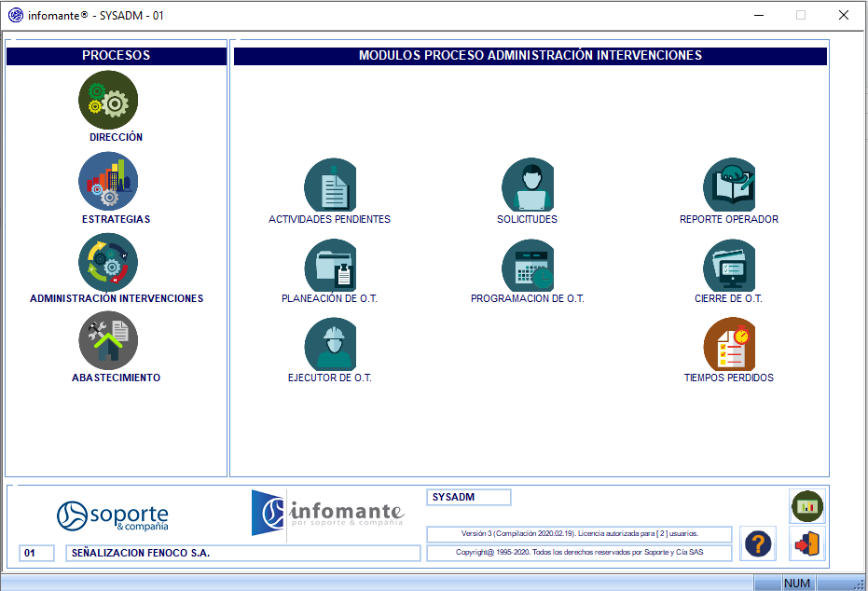
Task: Open the CIERRE DE O.T. module
Action: coord(730,268)
